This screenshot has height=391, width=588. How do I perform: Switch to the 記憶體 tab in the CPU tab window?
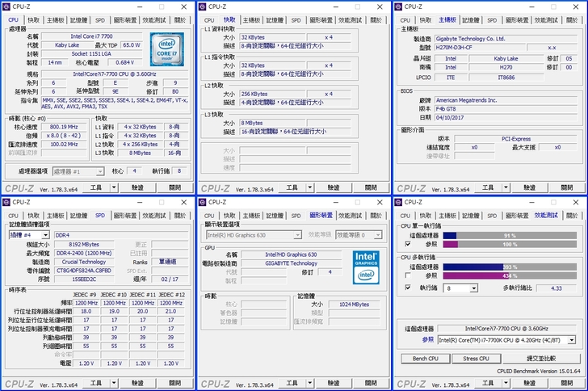click(79, 20)
